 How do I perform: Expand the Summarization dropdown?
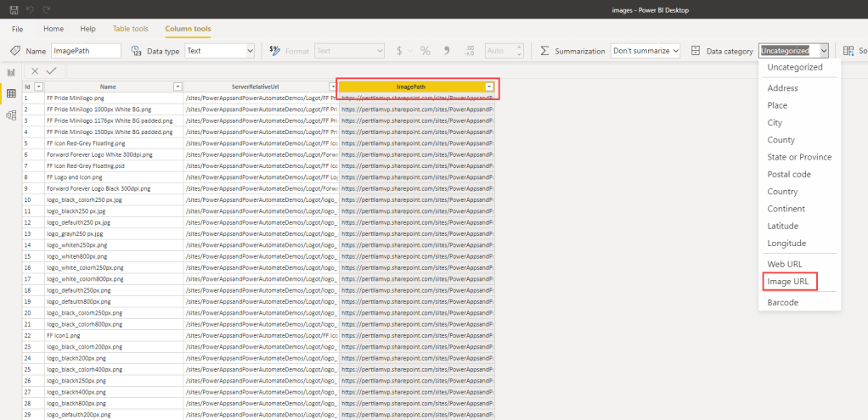645,51
